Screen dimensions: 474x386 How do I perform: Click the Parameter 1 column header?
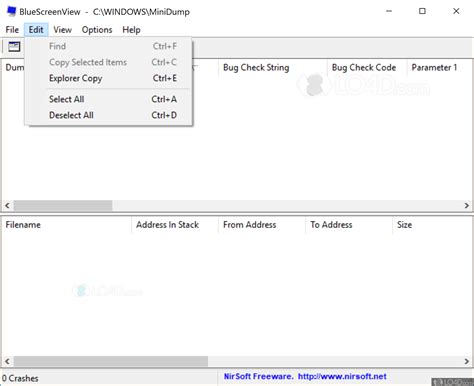(439, 67)
